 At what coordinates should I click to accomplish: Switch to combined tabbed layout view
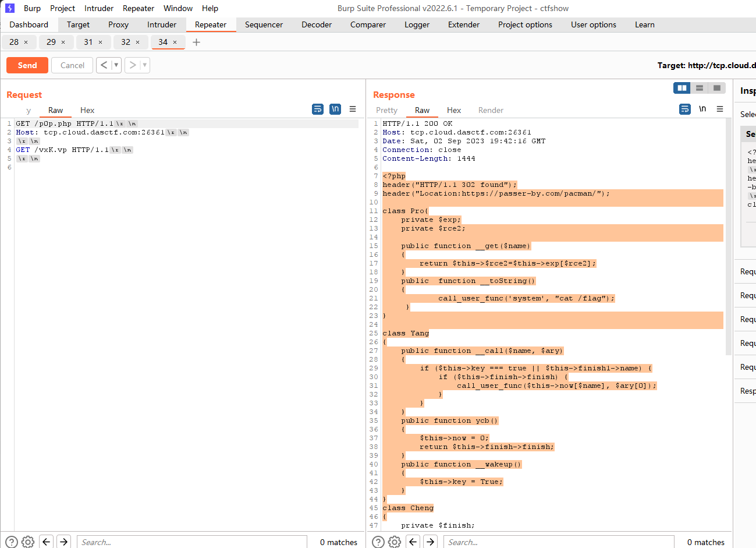[717, 88]
